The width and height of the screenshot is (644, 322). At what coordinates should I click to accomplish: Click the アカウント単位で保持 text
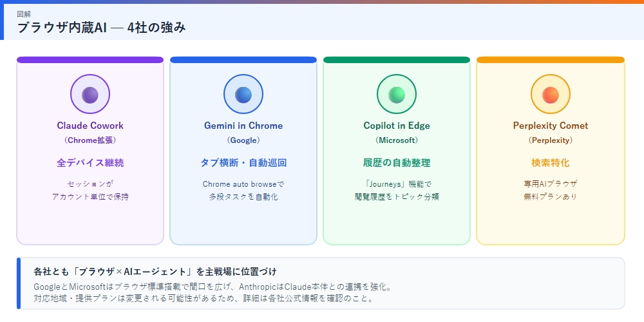pos(90,196)
